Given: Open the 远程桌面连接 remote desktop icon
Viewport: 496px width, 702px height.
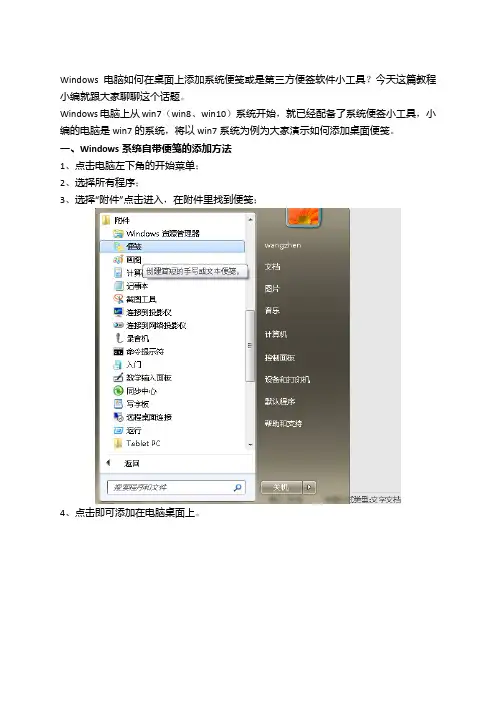Looking at the screenshot, I should 118,417.
